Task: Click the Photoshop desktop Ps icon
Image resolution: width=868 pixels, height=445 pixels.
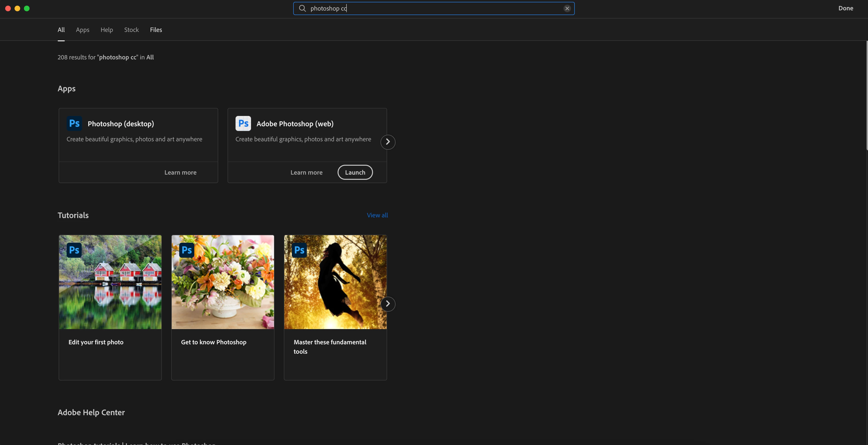Action: 74,123
